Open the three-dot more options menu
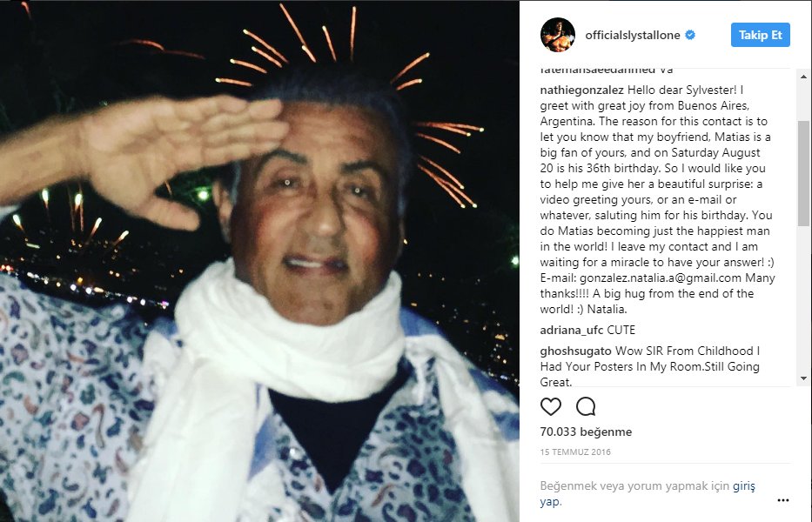This screenshot has height=522, width=812. (783, 500)
